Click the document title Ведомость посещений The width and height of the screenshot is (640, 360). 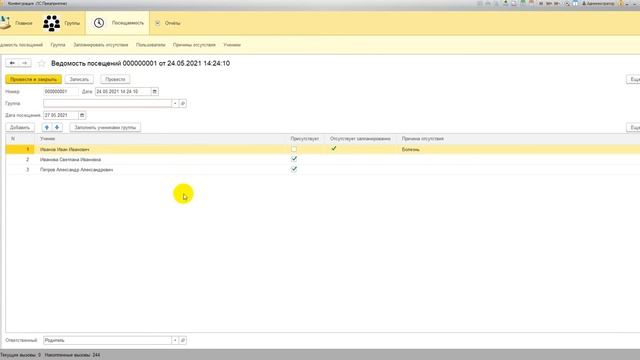140,63
